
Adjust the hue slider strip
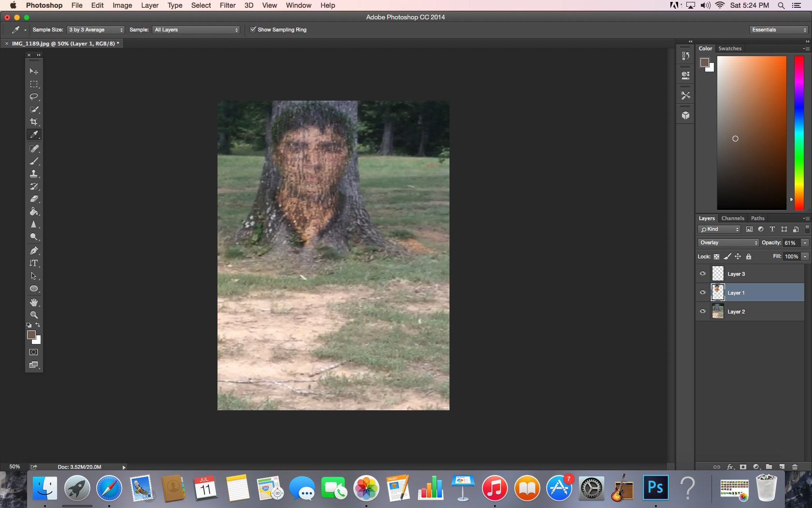coord(799,133)
